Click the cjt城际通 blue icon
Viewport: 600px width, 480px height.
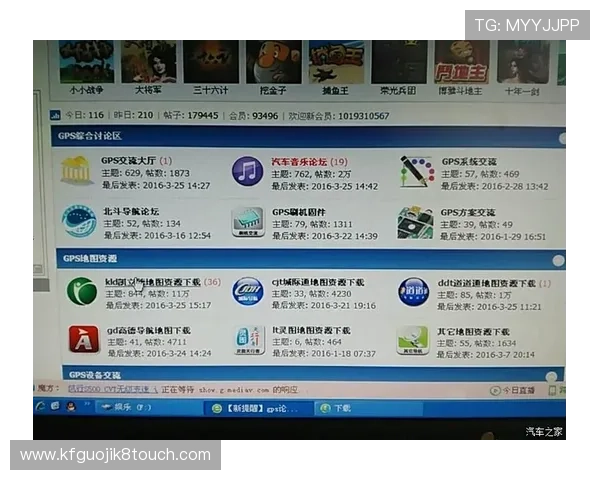coord(248,292)
